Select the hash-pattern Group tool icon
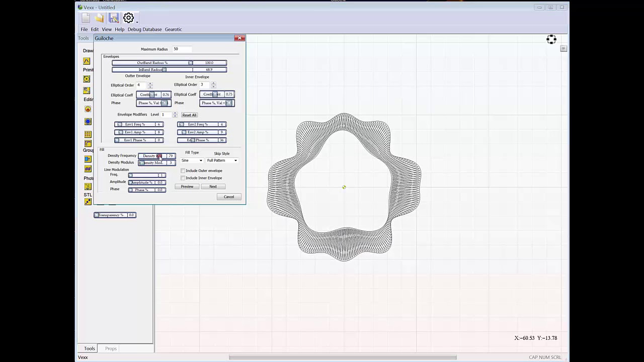Image resolution: width=644 pixels, height=362 pixels. (x=88, y=169)
